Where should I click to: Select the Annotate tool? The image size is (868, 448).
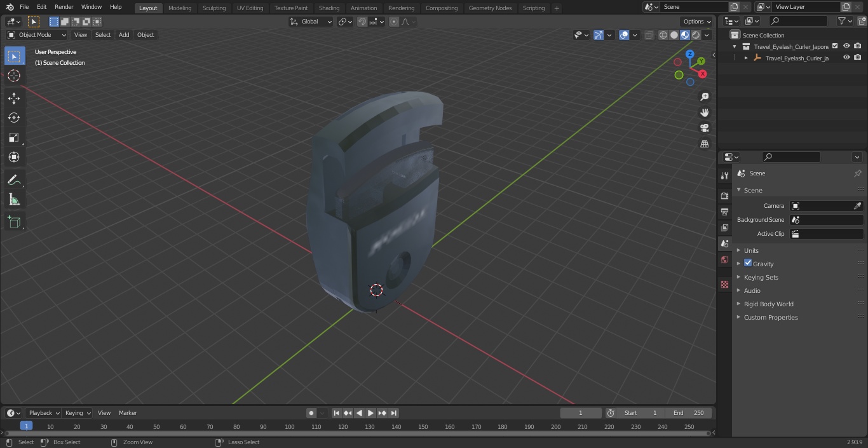pyautogui.click(x=14, y=180)
